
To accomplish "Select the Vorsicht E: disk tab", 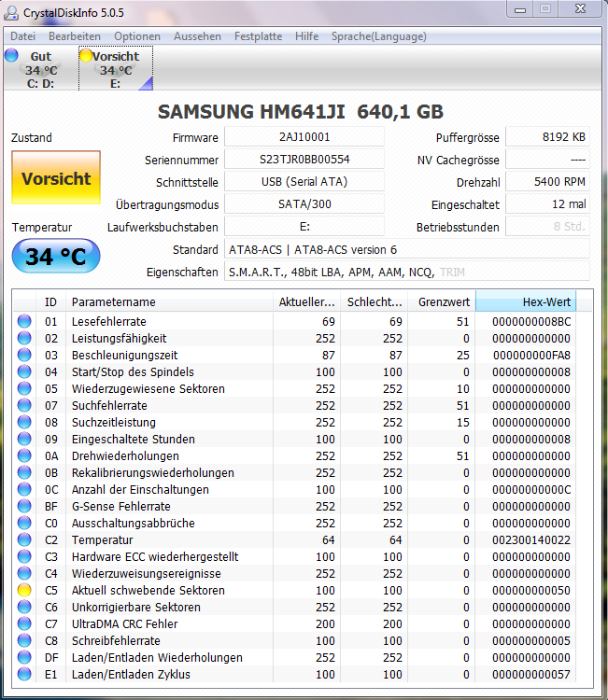I will click(x=116, y=69).
